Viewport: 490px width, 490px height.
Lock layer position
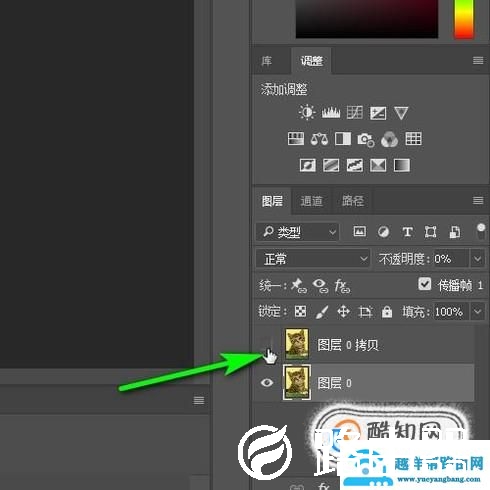point(343,312)
